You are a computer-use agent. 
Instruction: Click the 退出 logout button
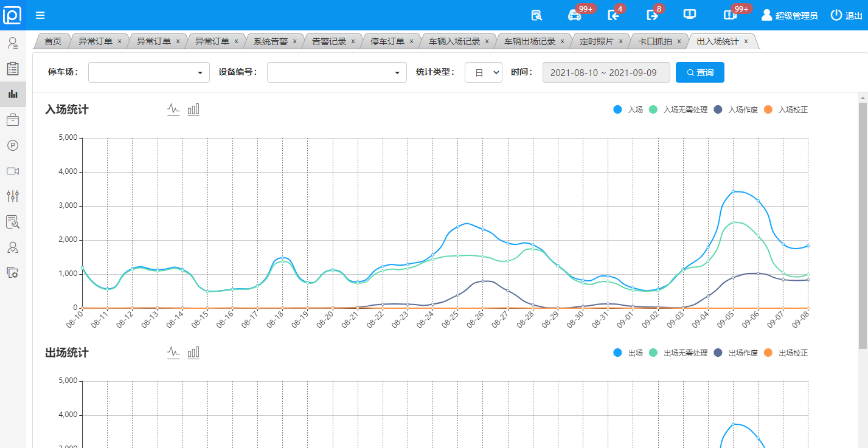(x=847, y=16)
